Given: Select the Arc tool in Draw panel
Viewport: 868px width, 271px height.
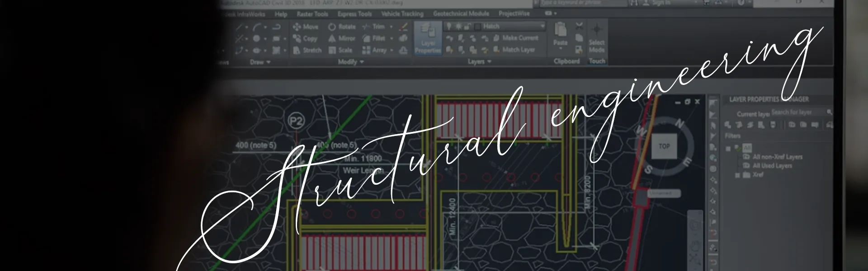Looking at the screenshot, I should (x=257, y=27).
